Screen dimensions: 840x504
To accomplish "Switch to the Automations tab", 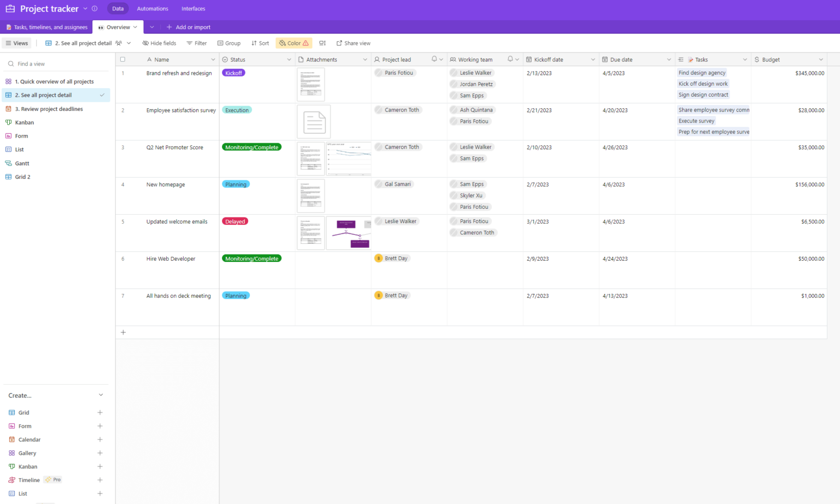I will click(x=152, y=8).
